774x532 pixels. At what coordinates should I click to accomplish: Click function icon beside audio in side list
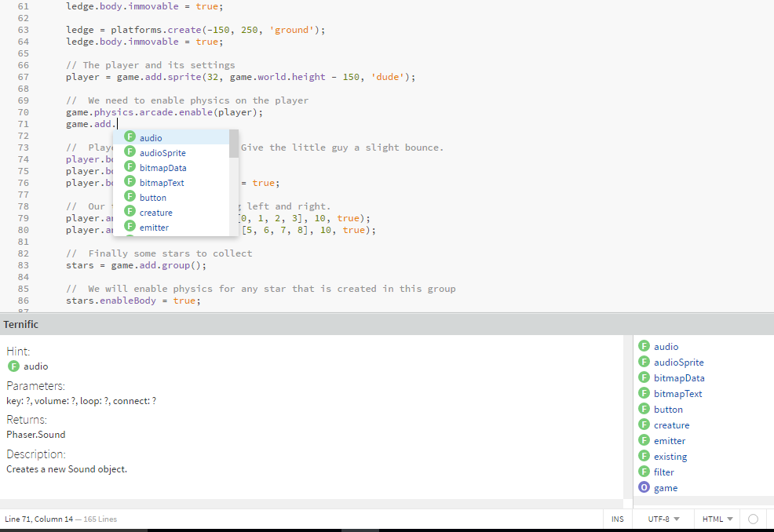coord(644,346)
